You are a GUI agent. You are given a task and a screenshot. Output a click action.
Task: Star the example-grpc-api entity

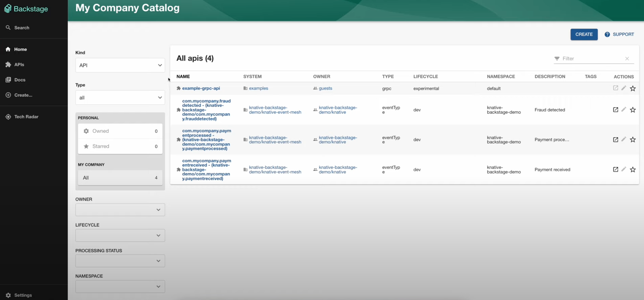(633, 88)
